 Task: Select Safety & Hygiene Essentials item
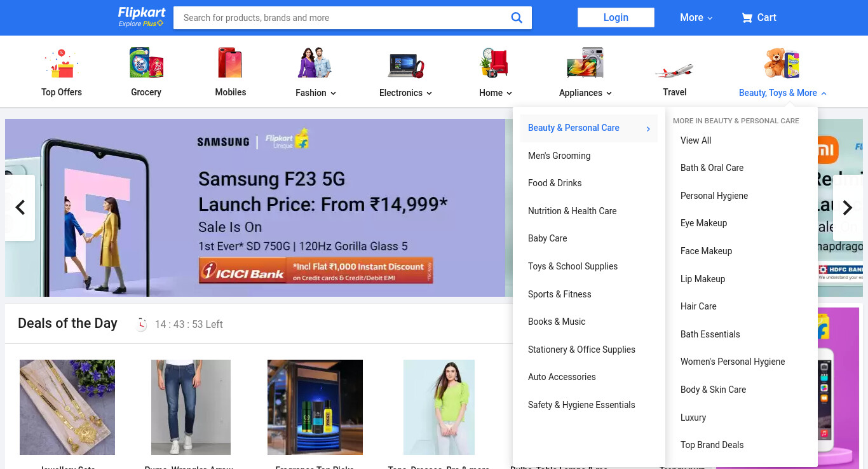point(582,405)
